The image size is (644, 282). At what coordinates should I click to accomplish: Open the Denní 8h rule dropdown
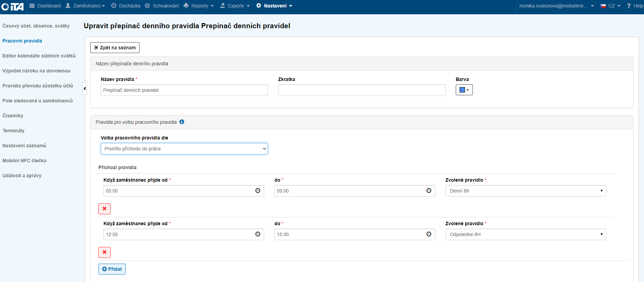(x=526, y=191)
